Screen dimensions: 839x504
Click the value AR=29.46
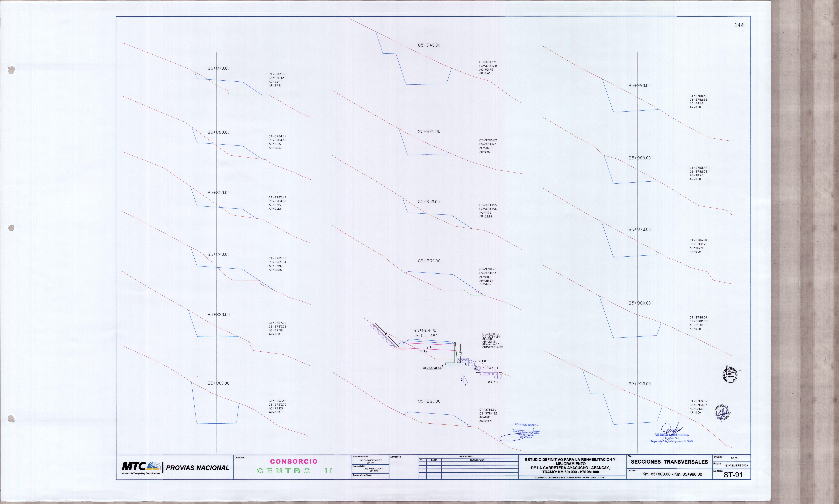tap(486, 421)
